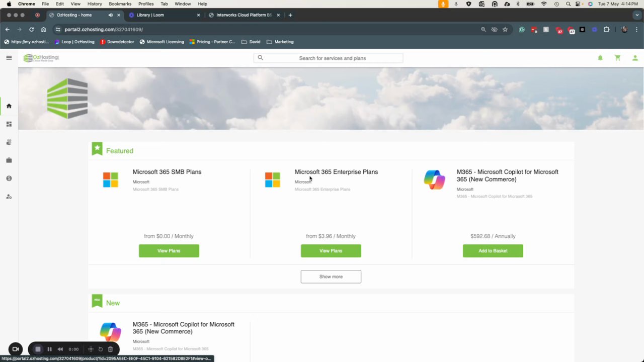Click the Copilot logo in Featured section
This screenshot has width=644, height=362.
[434, 179]
